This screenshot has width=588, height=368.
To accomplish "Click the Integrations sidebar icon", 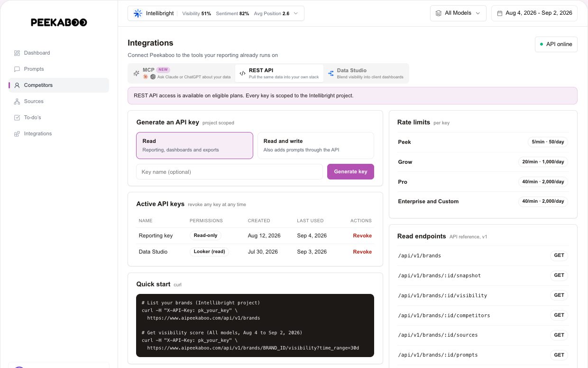I will click(x=17, y=134).
